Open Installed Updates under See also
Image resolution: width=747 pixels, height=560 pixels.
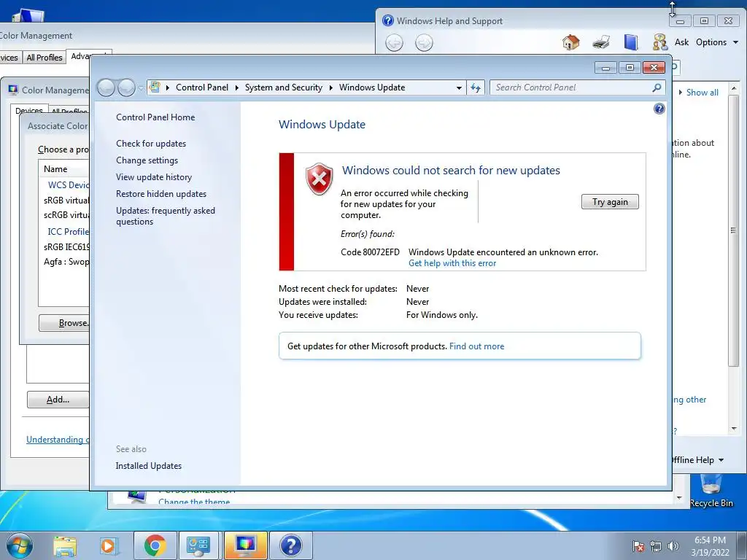click(149, 466)
